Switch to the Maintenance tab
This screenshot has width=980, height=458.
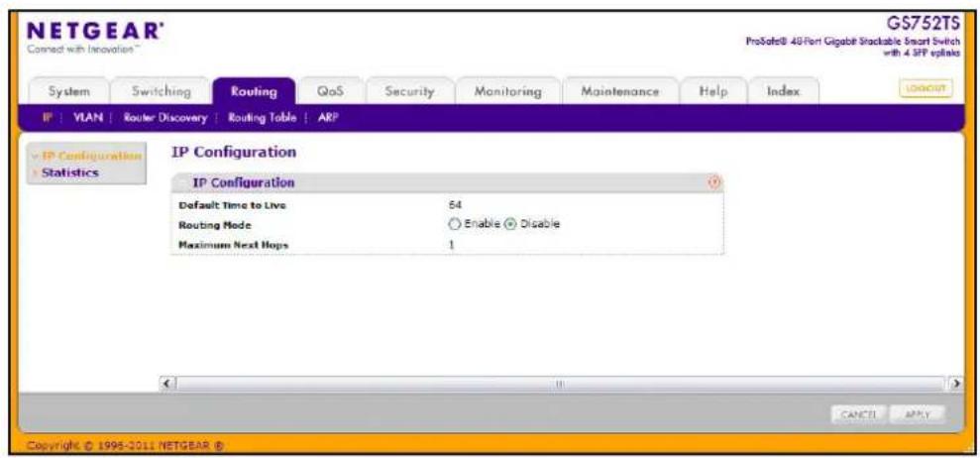tap(620, 91)
